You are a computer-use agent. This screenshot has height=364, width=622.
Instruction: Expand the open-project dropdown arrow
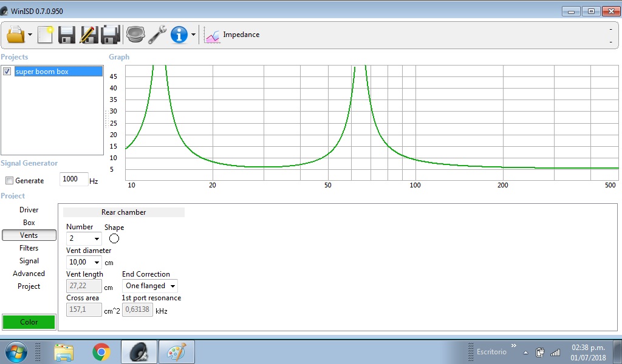pos(30,35)
